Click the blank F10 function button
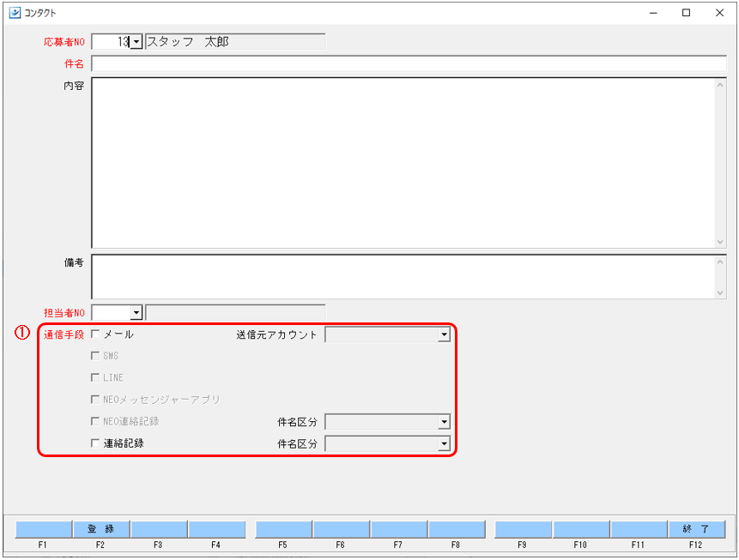 (x=581, y=529)
